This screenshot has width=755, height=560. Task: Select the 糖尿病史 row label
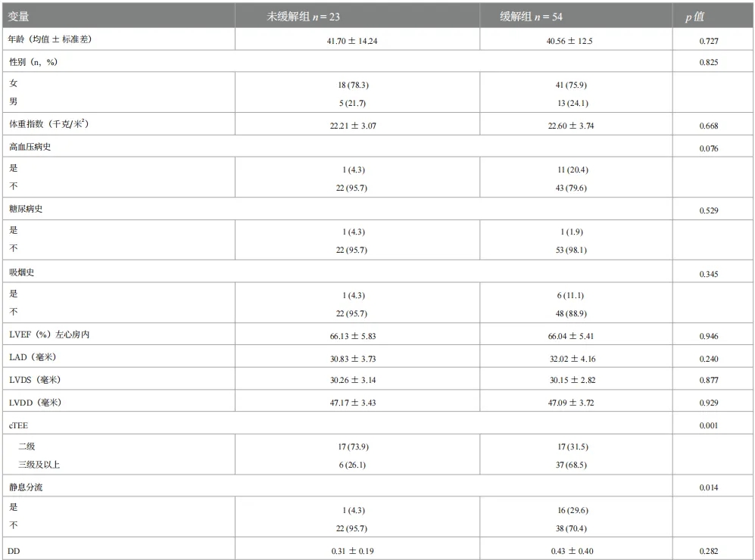pos(26,209)
